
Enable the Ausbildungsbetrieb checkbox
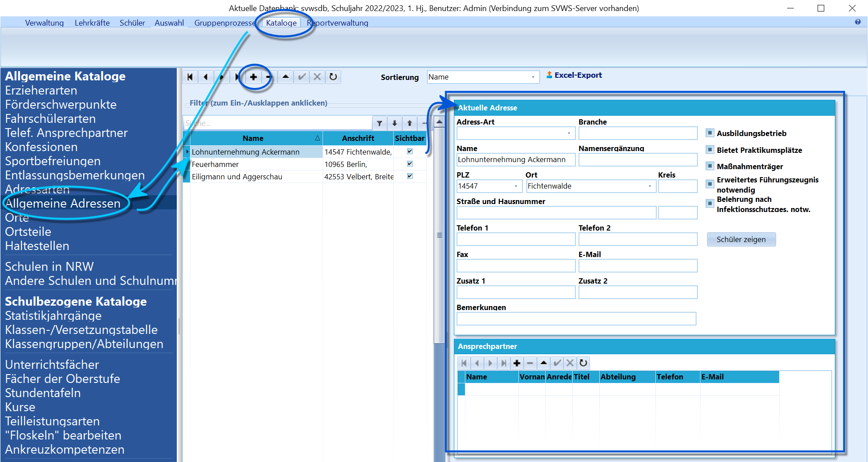[x=710, y=133]
